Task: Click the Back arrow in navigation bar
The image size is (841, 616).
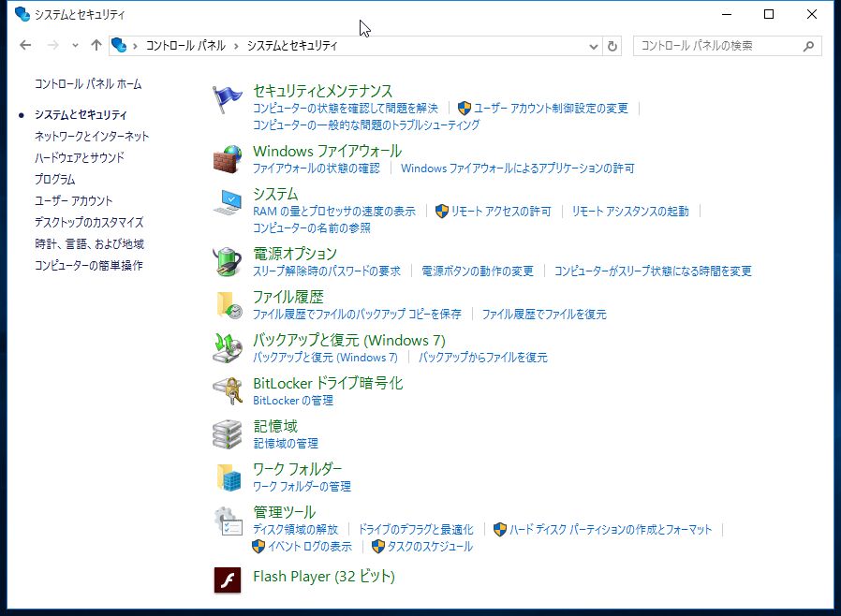Action: pos(25,46)
